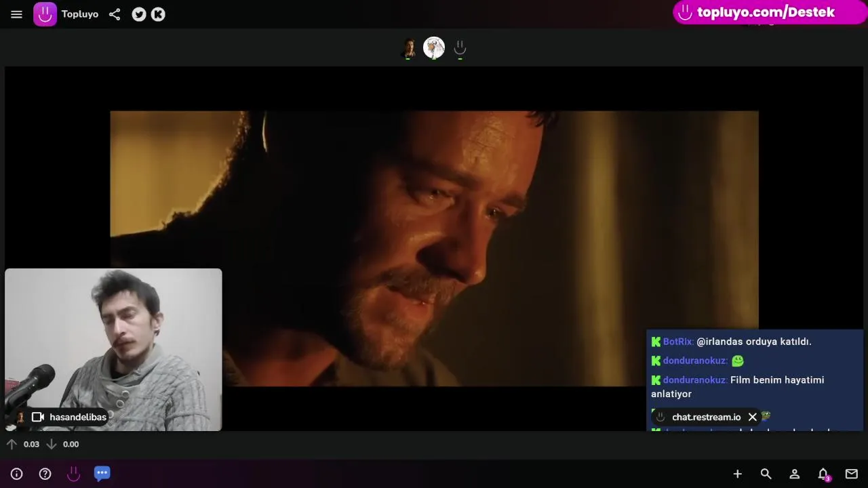The height and width of the screenshot is (488, 868).
Task: Click message 'Film benim hayatimi anlatiyor'
Action: coord(738,387)
